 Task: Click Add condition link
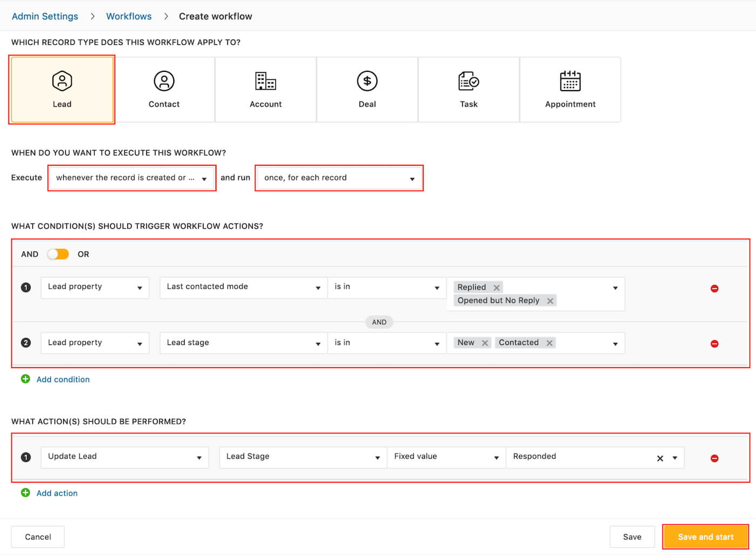[x=63, y=380]
